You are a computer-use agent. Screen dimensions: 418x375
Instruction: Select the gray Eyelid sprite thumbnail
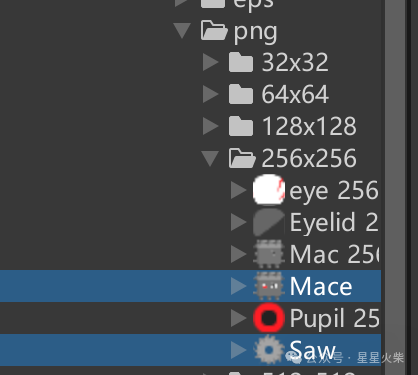(269, 222)
